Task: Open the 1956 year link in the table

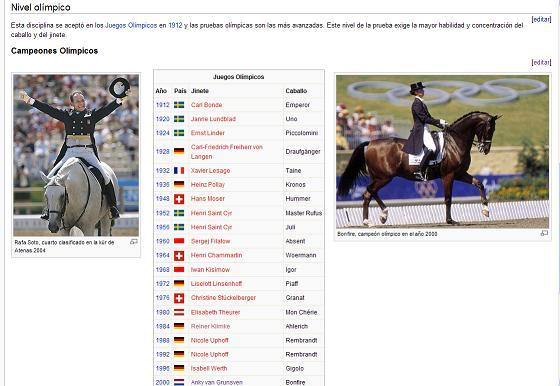Action: (162, 227)
